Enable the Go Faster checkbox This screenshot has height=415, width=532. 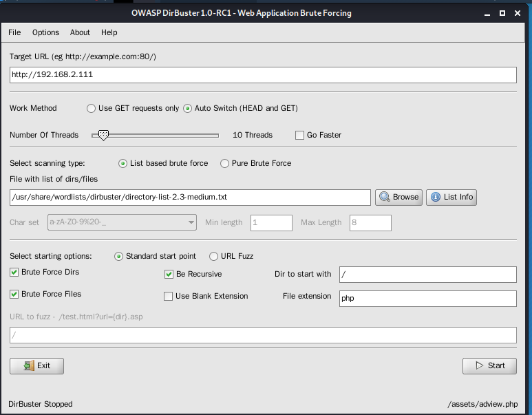[x=299, y=135]
